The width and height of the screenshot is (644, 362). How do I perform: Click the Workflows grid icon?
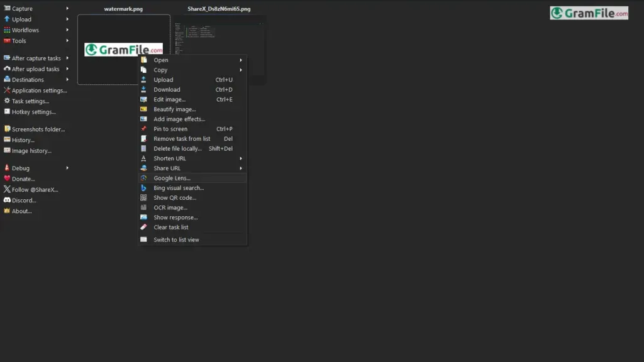[7, 30]
